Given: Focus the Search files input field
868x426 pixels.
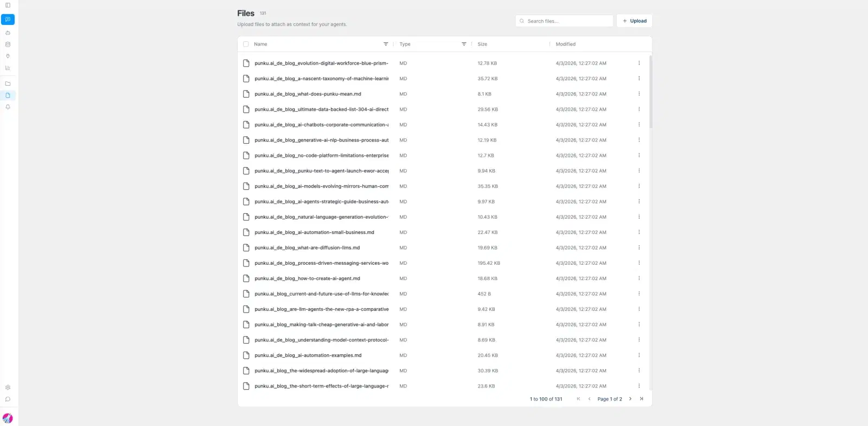Looking at the screenshot, I should tap(564, 21).
